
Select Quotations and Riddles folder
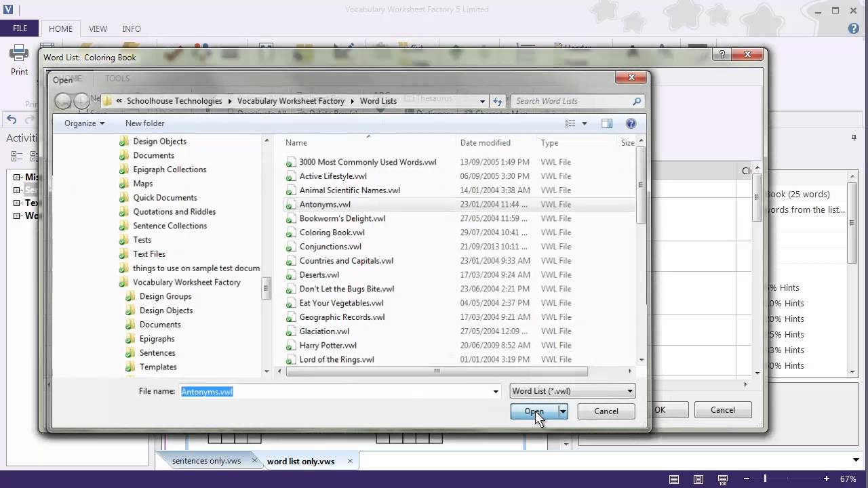pyautogui.click(x=174, y=211)
